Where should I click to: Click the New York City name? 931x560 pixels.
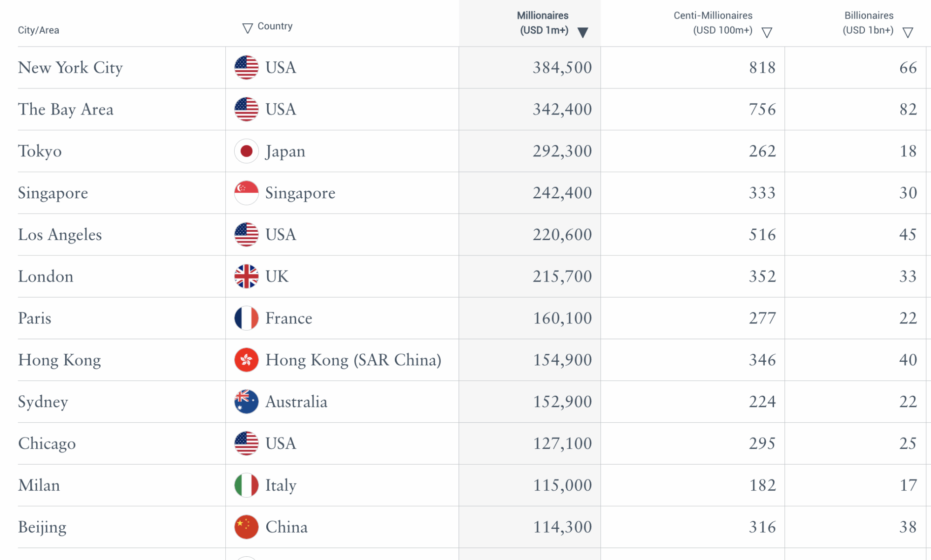70,67
